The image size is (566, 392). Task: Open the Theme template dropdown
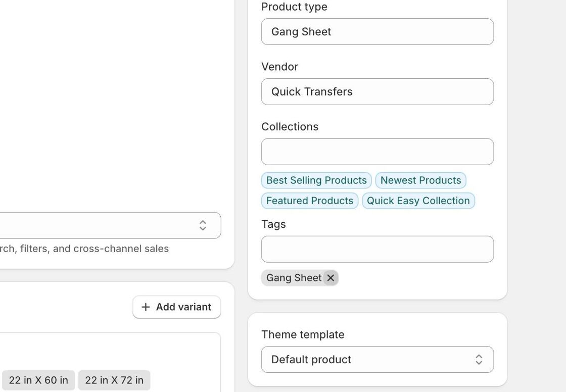pos(378,360)
